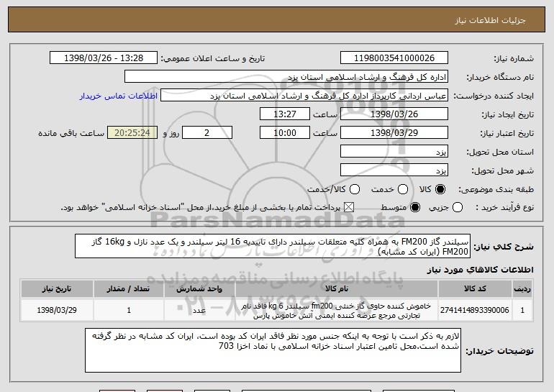This screenshot has height=392, width=554.
Task: Select the کالا/خدمت radio button
Action: [x=355, y=189]
